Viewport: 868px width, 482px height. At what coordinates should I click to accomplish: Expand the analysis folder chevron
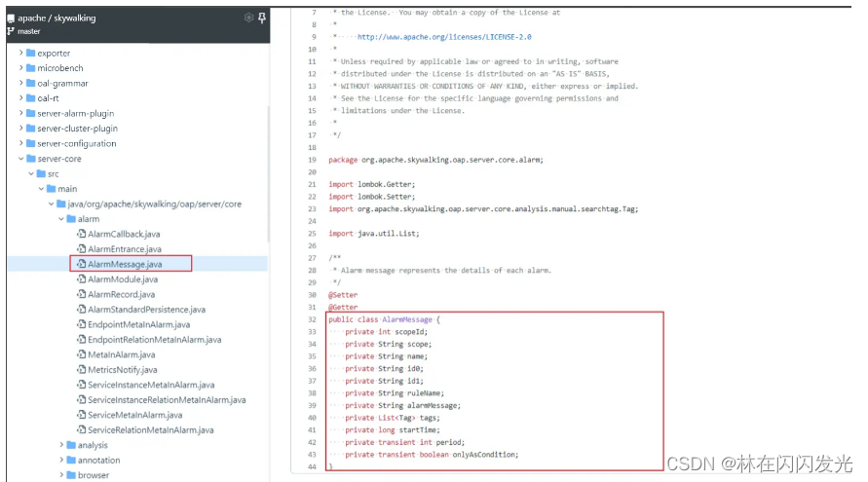click(x=61, y=444)
